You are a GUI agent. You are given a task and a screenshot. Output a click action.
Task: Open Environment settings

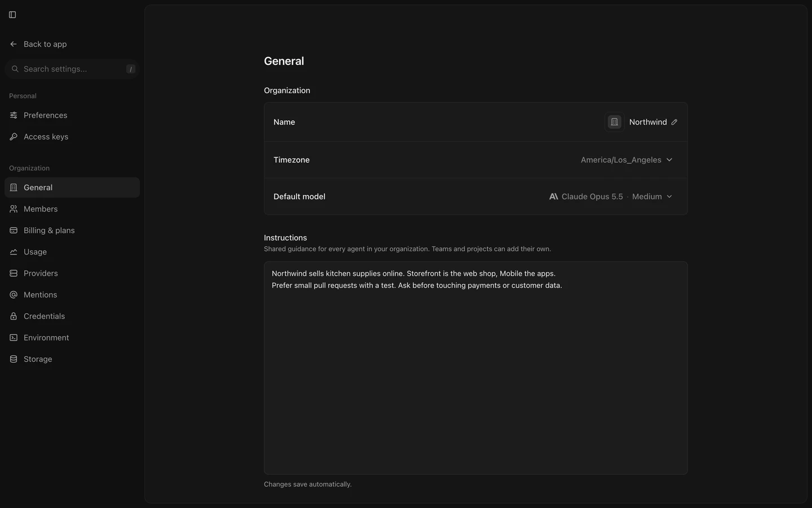(x=72, y=338)
